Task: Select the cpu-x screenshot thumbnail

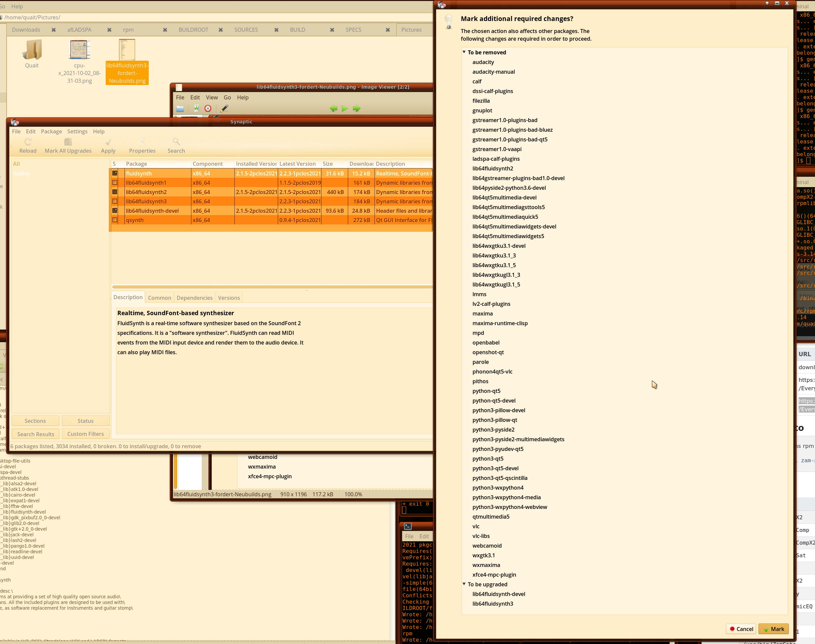Action: pos(79,50)
